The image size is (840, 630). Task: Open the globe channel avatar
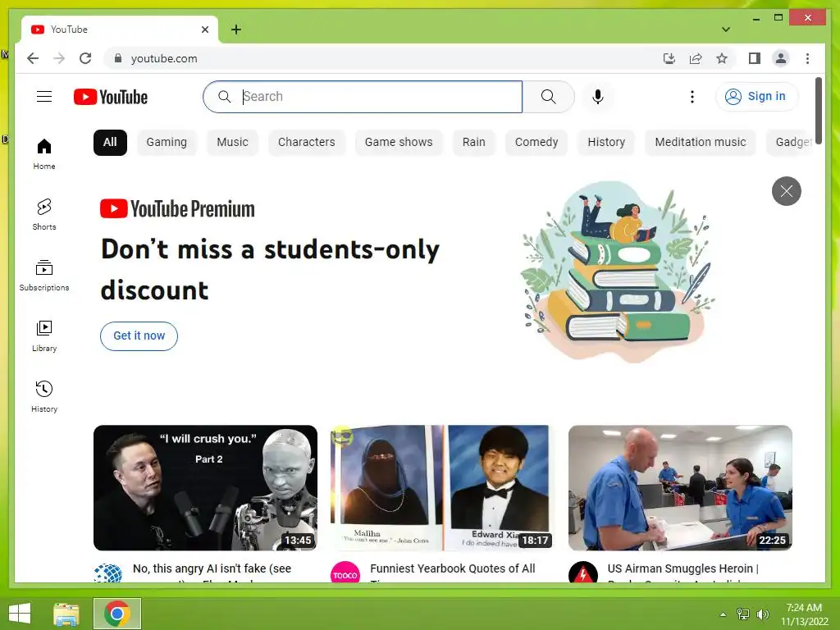107,573
